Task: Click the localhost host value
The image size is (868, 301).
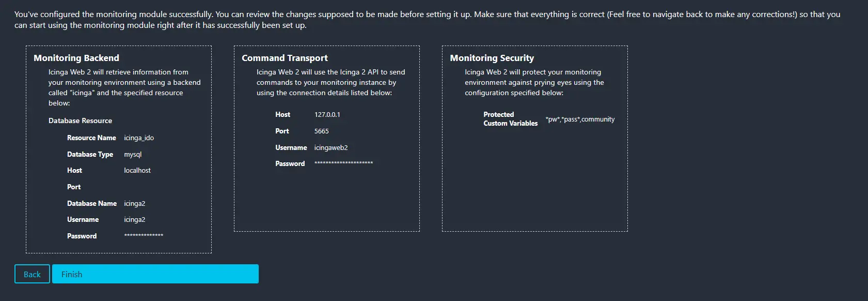Action: (x=137, y=170)
